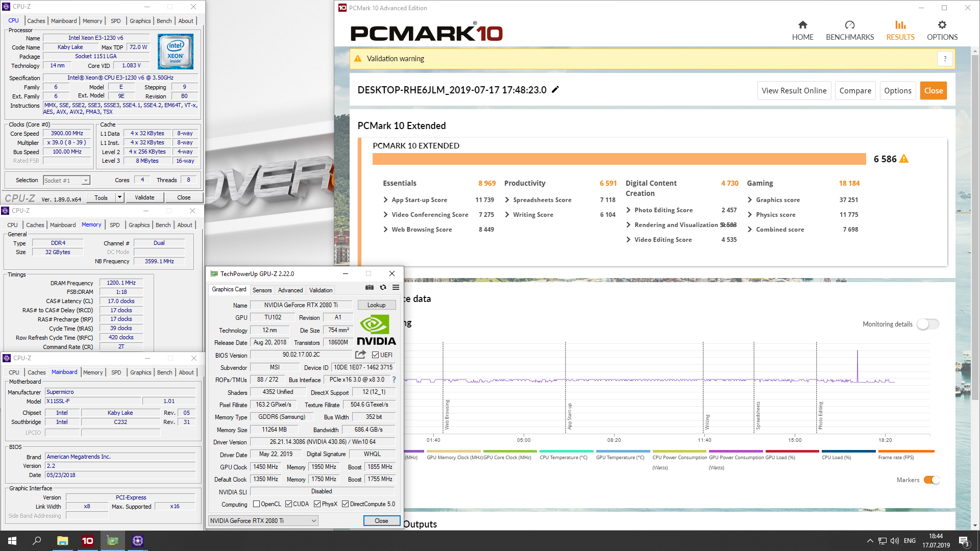Image resolution: width=980 pixels, height=551 pixels.
Task: Open PCMark HOME icon
Action: [x=802, y=25]
